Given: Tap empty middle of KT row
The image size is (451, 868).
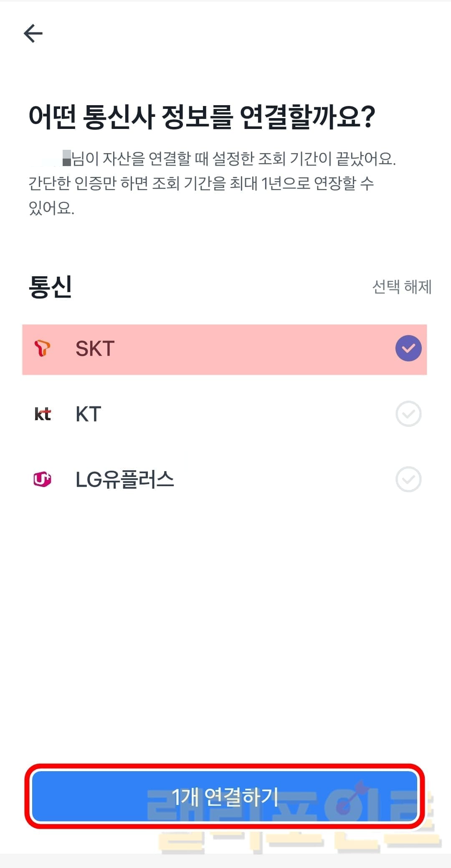Looking at the screenshot, I should (251, 414).
